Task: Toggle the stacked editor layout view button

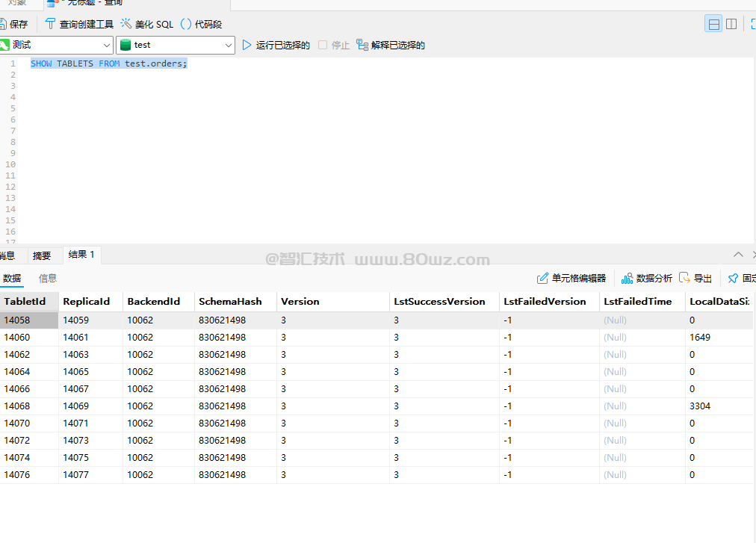Action: (714, 24)
